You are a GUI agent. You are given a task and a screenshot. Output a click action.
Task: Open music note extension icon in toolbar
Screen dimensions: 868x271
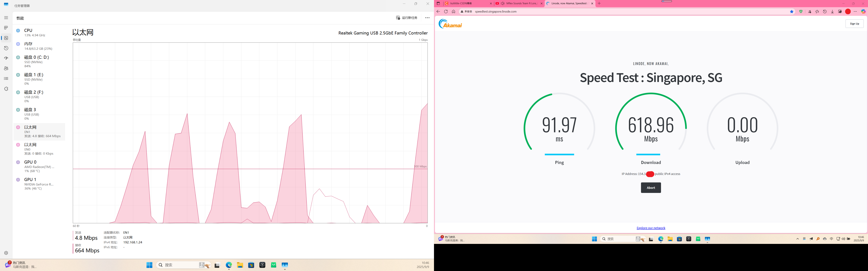pyautogui.click(x=810, y=12)
